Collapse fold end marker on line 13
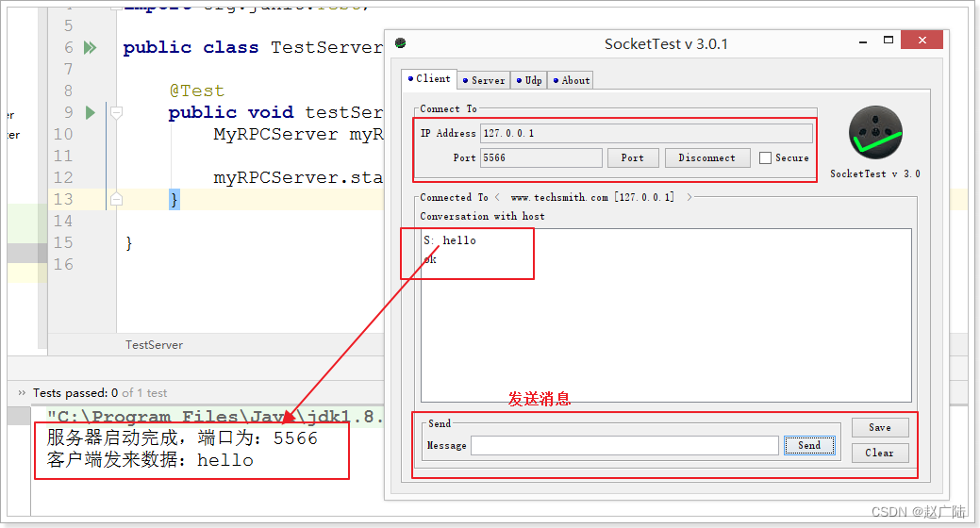This screenshot has width=980, height=528. point(116,199)
